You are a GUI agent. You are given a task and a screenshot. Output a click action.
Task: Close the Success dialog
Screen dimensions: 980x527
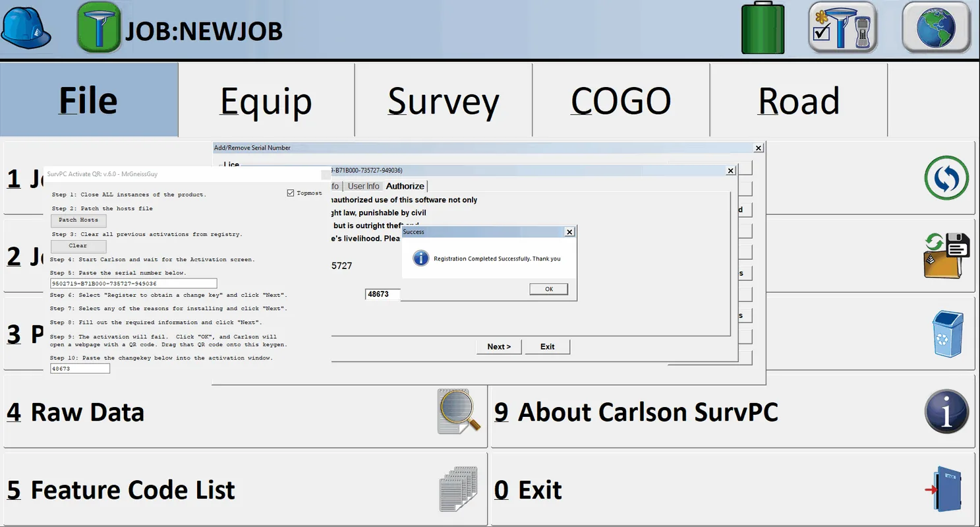pyautogui.click(x=570, y=232)
